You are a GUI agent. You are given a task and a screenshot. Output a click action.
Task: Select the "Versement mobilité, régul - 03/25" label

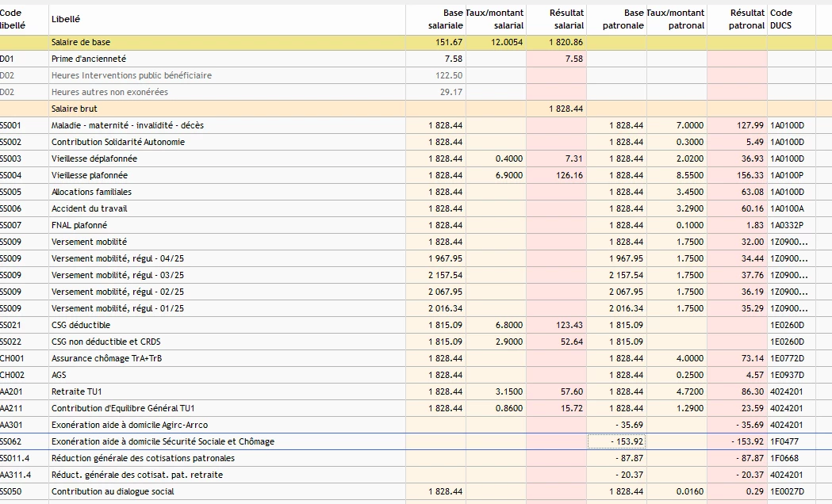[x=117, y=275]
